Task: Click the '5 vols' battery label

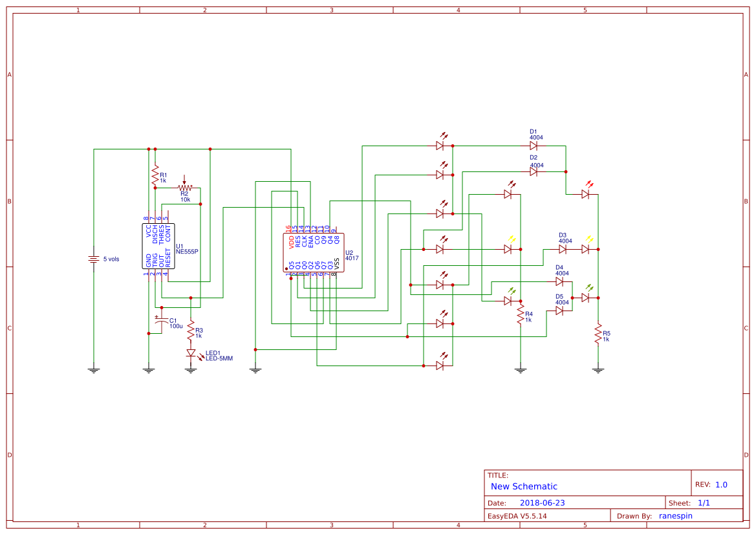Action: point(111,259)
